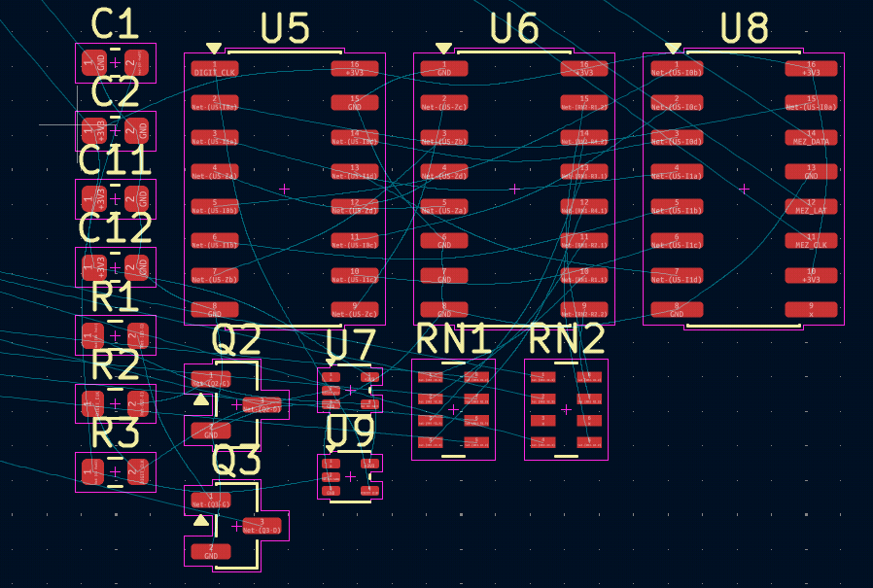Select the R2 reference designator label
This screenshot has height=588, width=873.
tap(115, 364)
